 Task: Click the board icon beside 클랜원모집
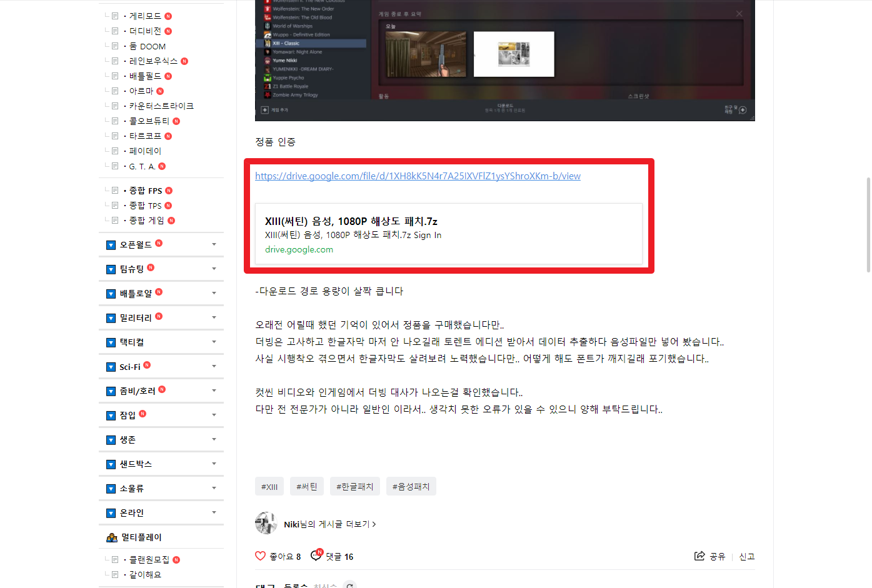[115, 560]
